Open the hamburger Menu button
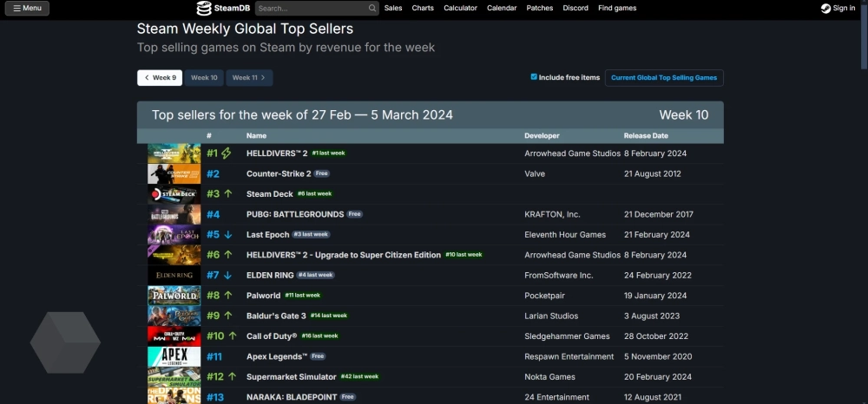868x404 pixels. 27,9
